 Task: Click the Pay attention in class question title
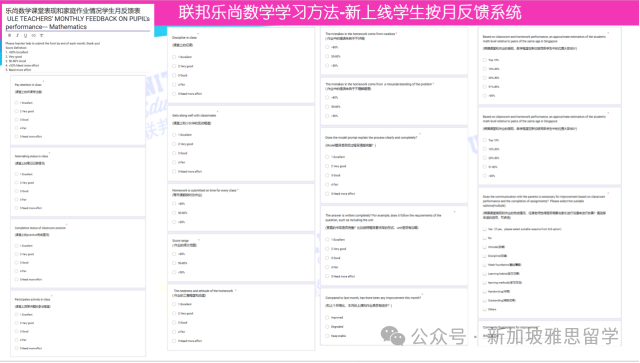(x=28, y=85)
